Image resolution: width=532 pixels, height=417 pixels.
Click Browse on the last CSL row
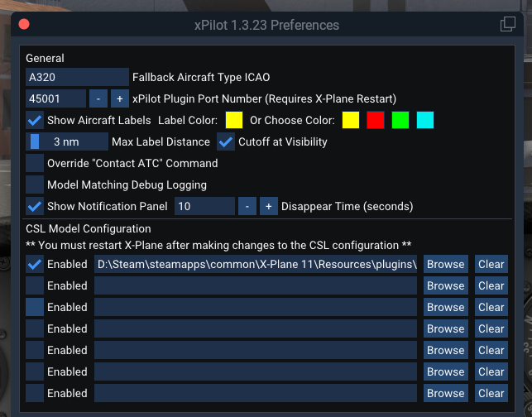click(x=445, y=393)
